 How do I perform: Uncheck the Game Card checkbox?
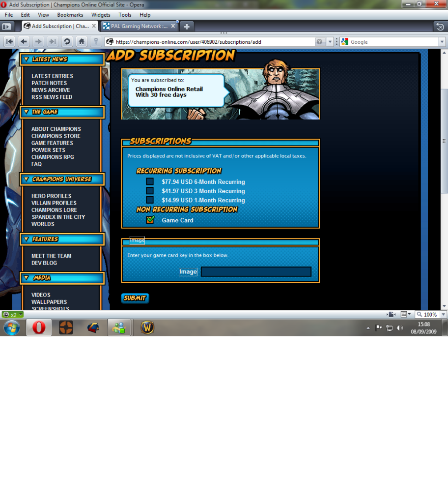pyautogui.click(x=150, y=220)
